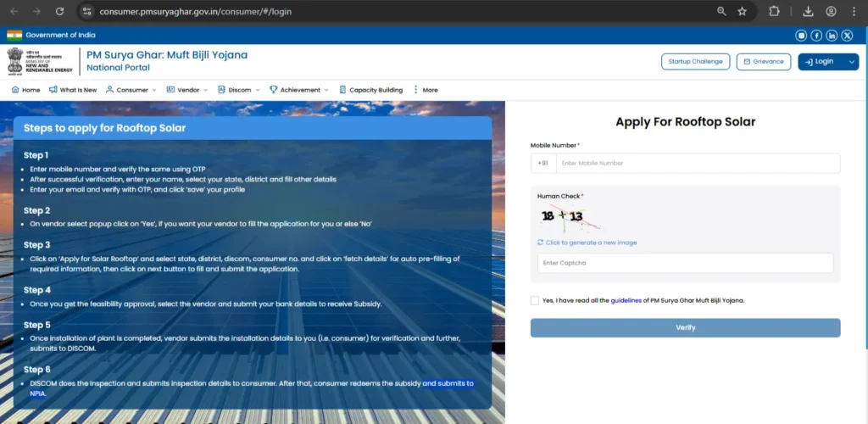Open the guidelines link

pos(626,300)
